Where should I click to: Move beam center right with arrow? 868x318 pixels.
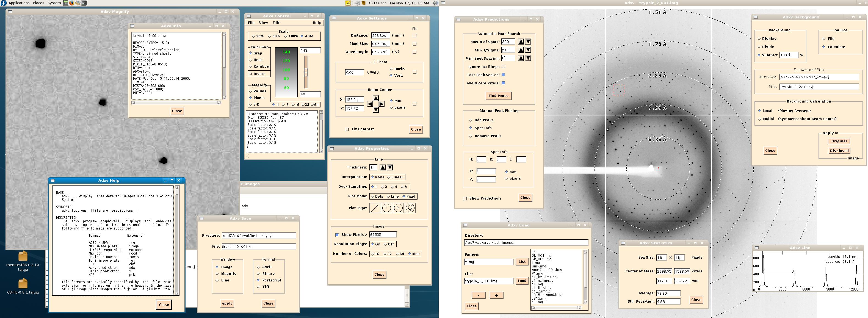pyautogui.click(x=382, y=104)
